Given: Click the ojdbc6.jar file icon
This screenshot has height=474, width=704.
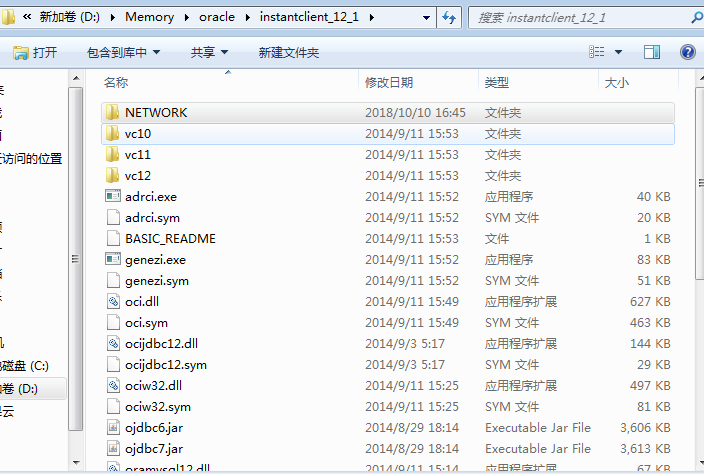Looking at the screenshot, I should coord(113,427).
